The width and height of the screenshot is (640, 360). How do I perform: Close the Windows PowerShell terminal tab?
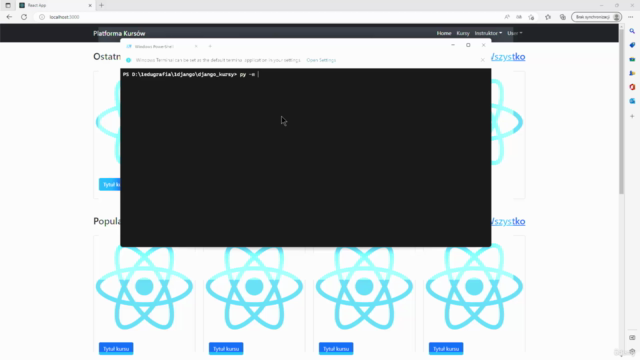pos(196,47)
